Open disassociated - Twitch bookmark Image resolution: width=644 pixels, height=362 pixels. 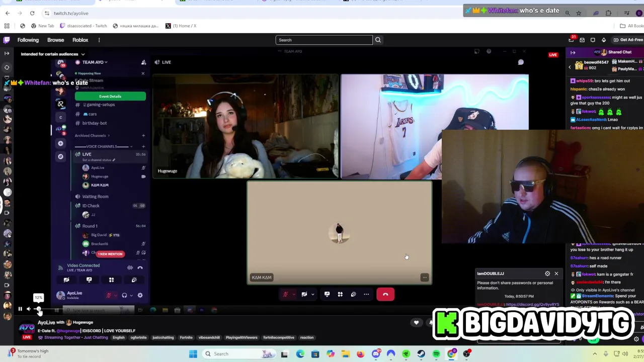point(84,26)
